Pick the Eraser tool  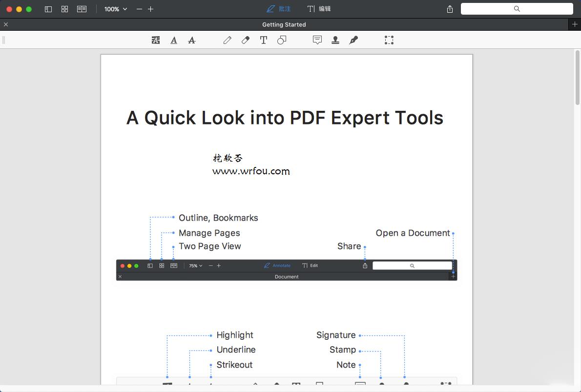246,41
